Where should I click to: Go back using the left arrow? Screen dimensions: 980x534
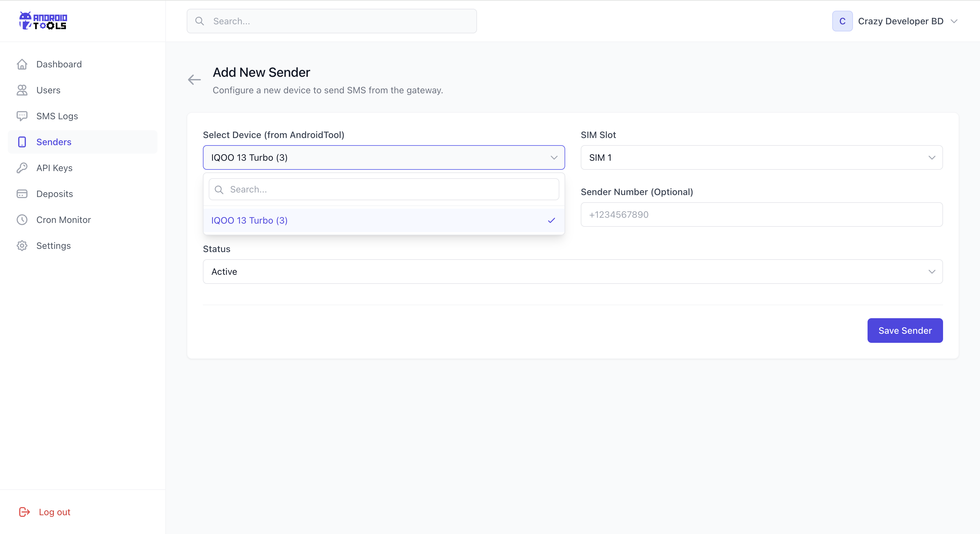tap(194, 79)
